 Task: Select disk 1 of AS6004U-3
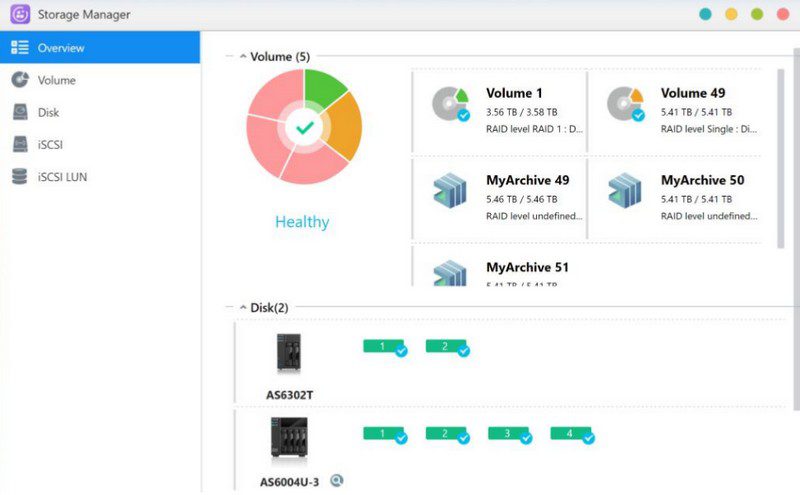pyautogui.click(x=385, y=435)
